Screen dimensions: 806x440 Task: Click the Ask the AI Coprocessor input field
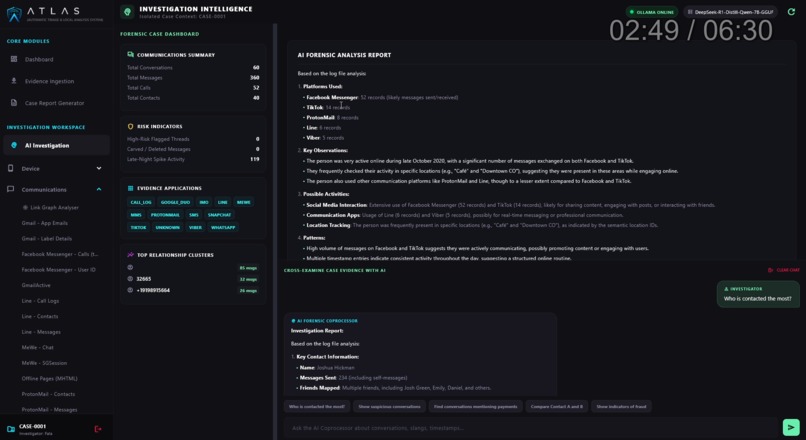pos(532,428)
